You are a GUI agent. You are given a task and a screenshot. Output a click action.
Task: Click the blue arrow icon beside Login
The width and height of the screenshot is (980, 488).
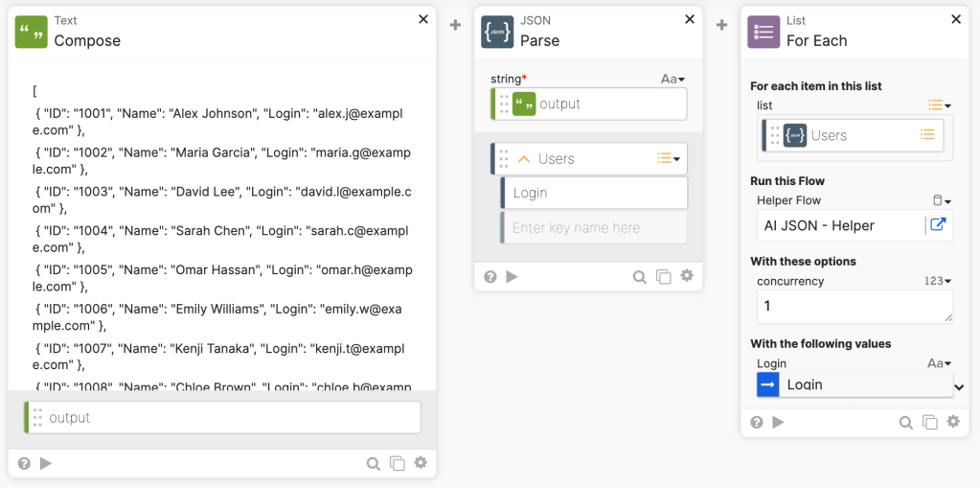(768, 384)
